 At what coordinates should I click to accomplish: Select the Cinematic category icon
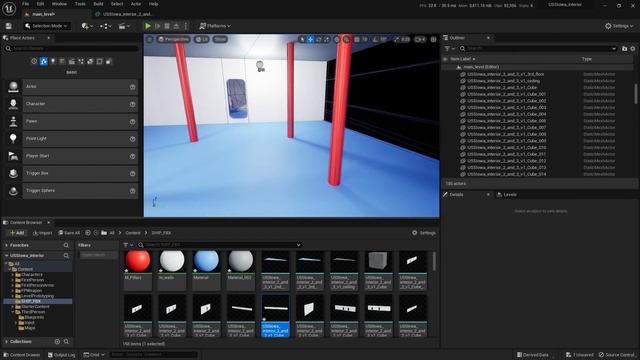[72, 62]
